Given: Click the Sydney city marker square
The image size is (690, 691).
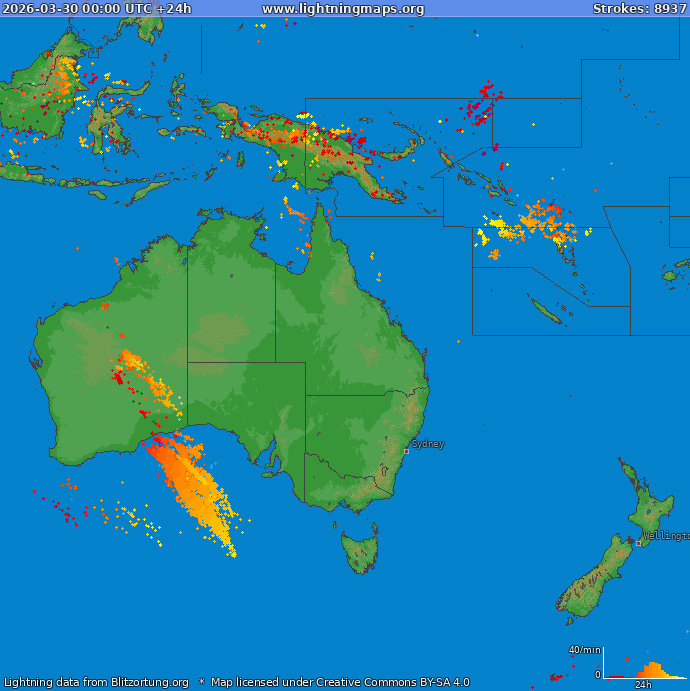Looking at the screenshot, I should (x=406, y=451).
